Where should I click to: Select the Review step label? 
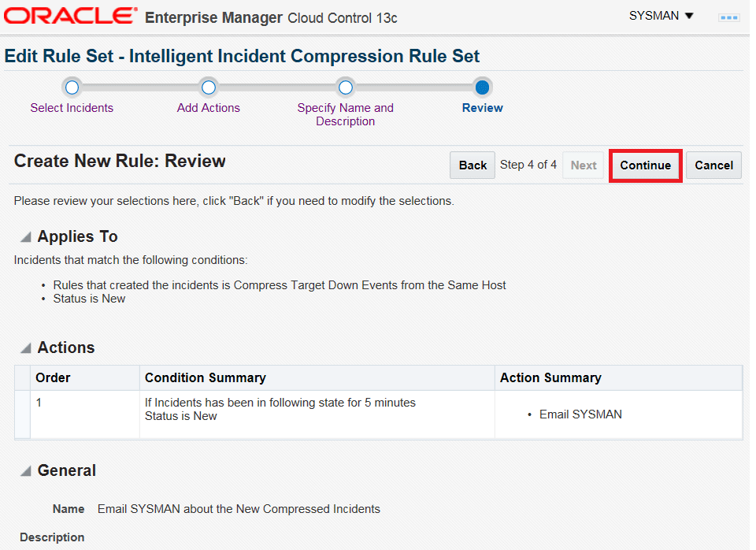tap(482, 108)
